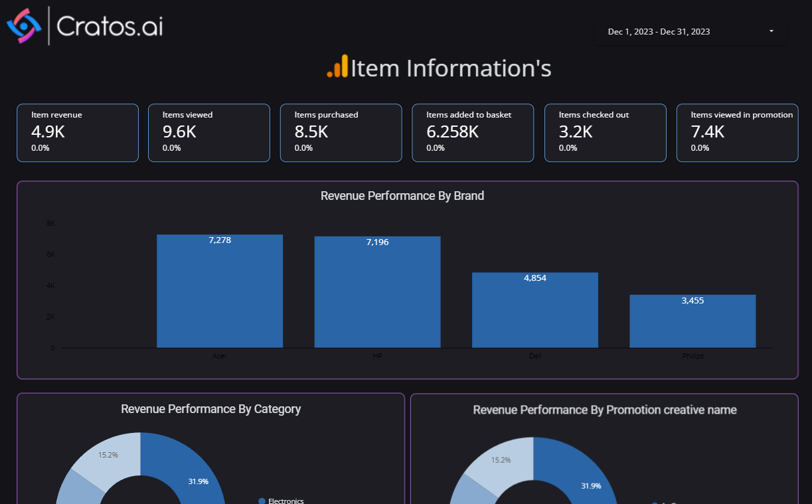Select the Items added to basket scorecard
Image resolution: width=812 pixels, height=504 pixels.
pos(473,133)
